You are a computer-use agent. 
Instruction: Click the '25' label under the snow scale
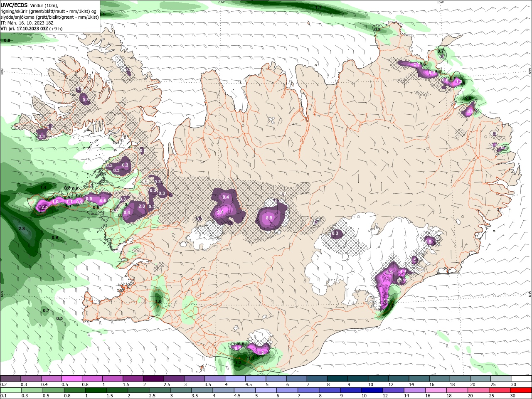(x=493, y=384)
